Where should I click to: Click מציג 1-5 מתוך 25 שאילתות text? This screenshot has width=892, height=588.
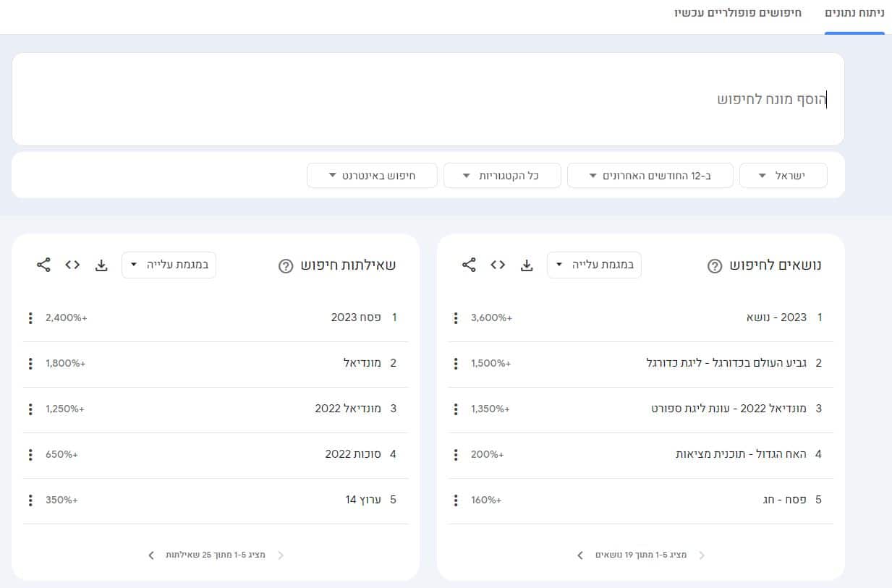click(216, 555)
